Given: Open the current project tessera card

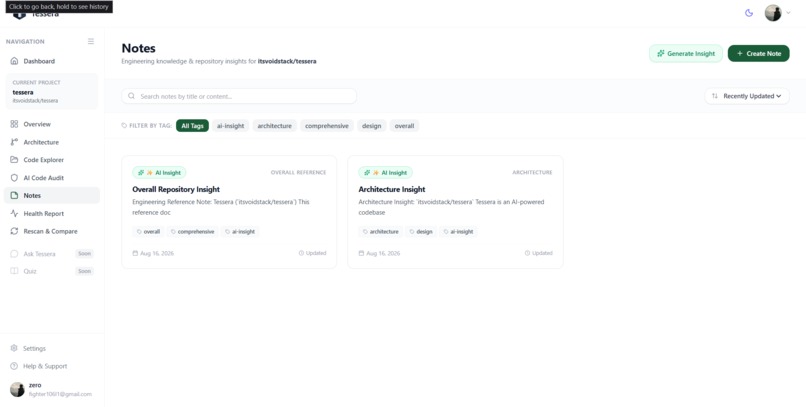Looking at the screenshot, I should pos(51,91).
